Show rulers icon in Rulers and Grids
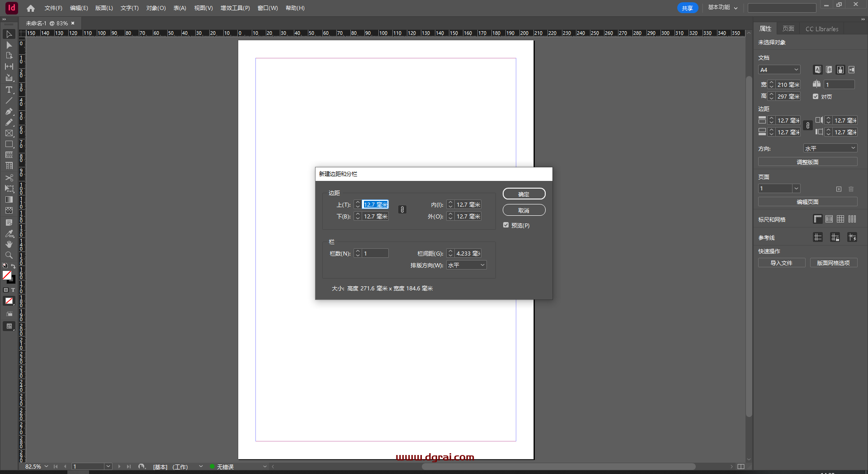Image resolution: width=868 pixels, height=474 pixels. click(x=817, y=219)
